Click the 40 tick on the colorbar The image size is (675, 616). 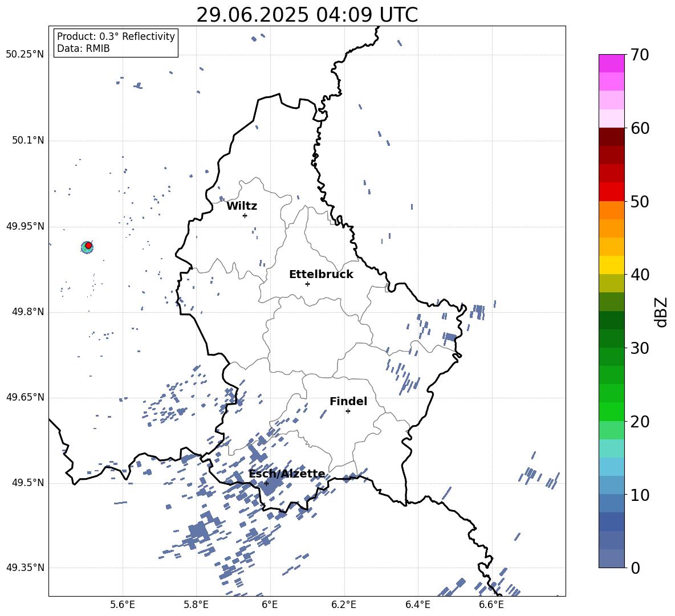pyautogui.click(x=640, y=275)
